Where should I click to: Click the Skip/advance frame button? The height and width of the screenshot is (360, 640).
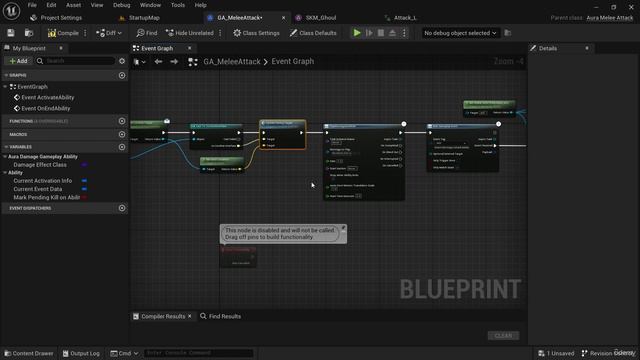(x=369, y=33)
